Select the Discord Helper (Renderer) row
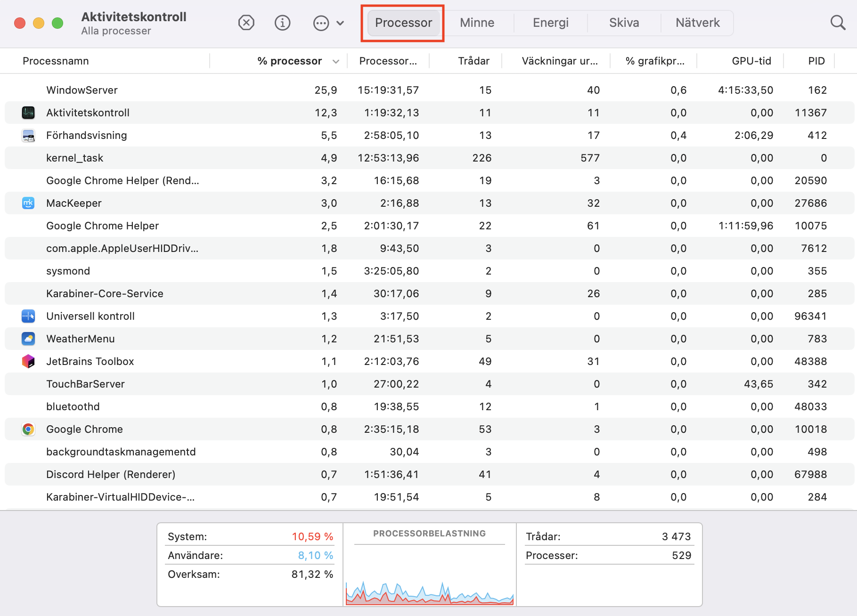857x616 pixels. 429,474
